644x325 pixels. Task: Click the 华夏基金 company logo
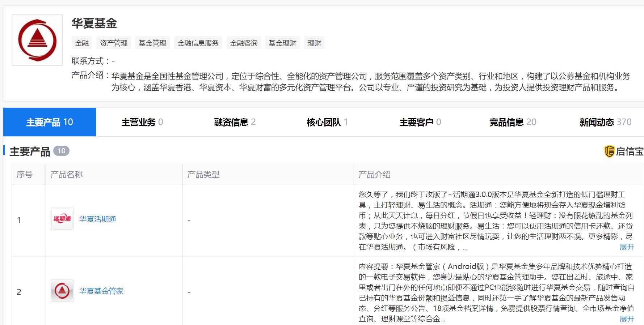(x=37, y=40)
